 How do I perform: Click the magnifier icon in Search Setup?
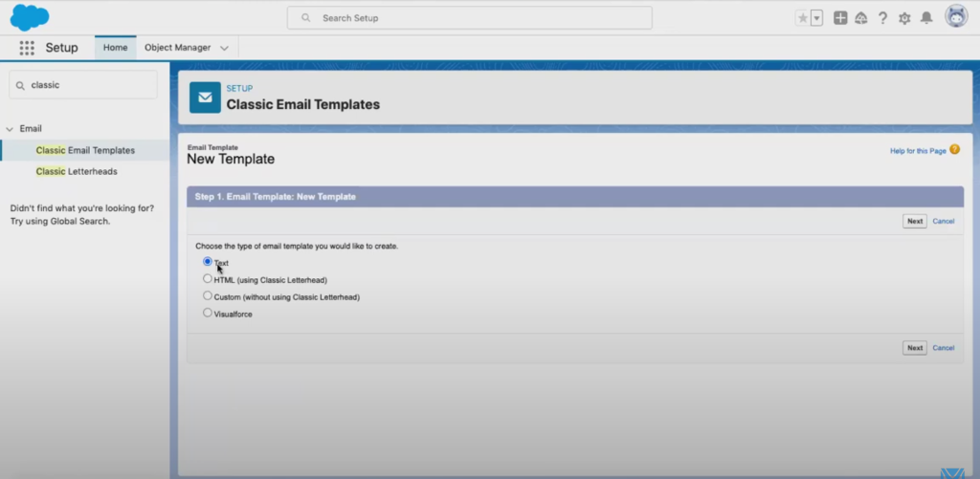click(305, 18)
